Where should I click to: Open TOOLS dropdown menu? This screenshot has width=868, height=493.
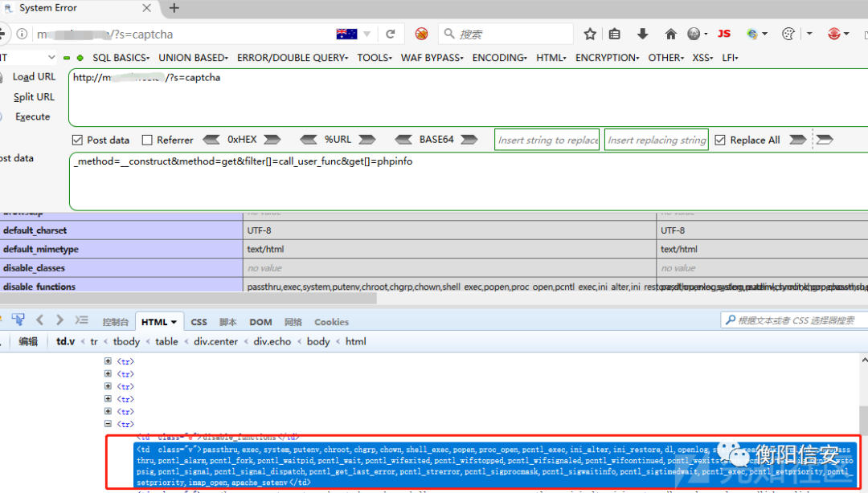[375, 58]
